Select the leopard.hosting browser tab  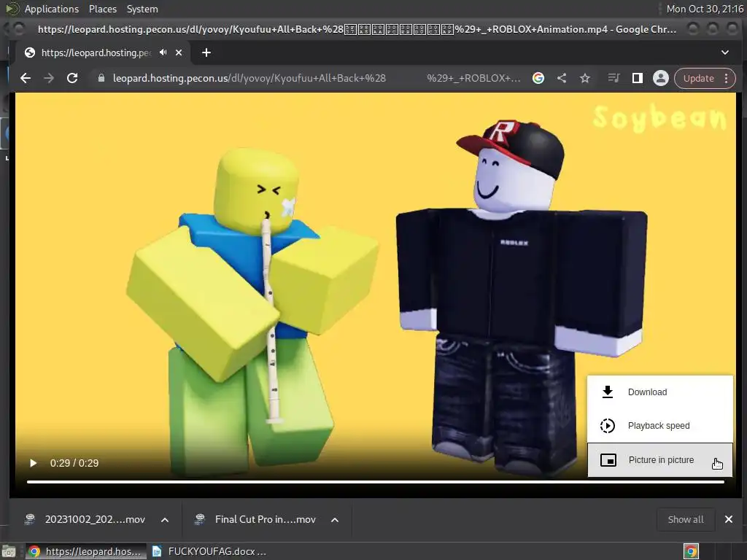(96, 52)
